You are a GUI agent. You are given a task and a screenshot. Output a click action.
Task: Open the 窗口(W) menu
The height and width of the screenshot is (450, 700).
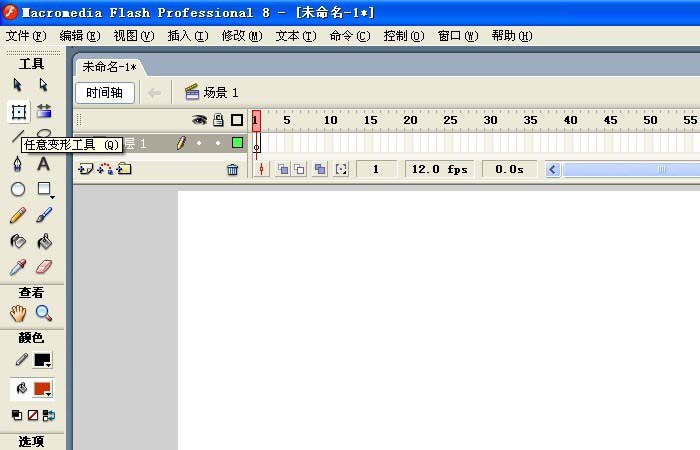458,36
